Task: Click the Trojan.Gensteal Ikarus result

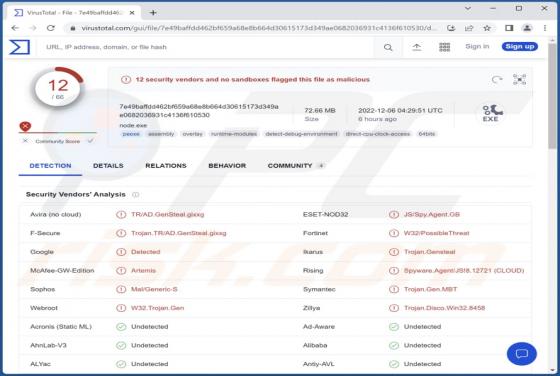Action: [x=430, y=252]
